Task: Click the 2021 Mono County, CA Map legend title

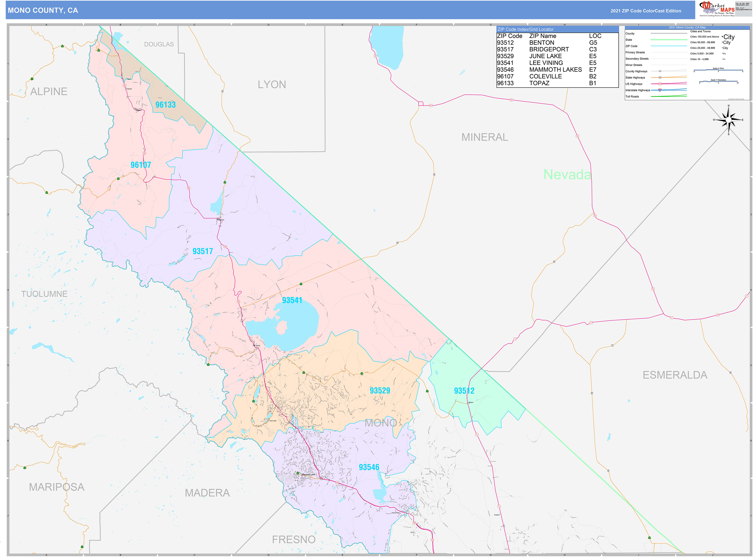Action: [687, 27]
